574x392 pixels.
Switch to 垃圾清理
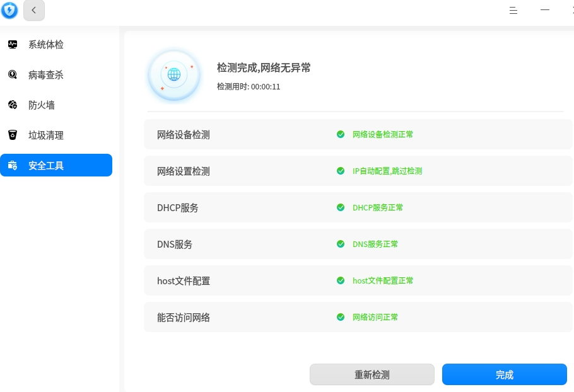pyautogui.click(x=56, y=135)
